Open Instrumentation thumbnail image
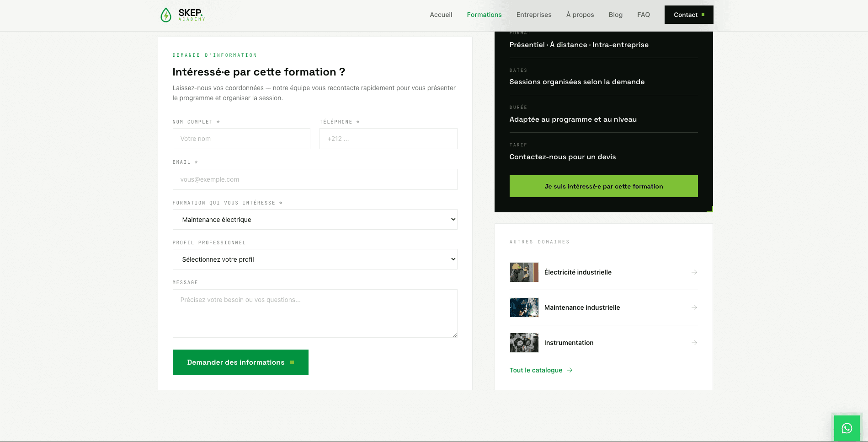 [524, 343]
